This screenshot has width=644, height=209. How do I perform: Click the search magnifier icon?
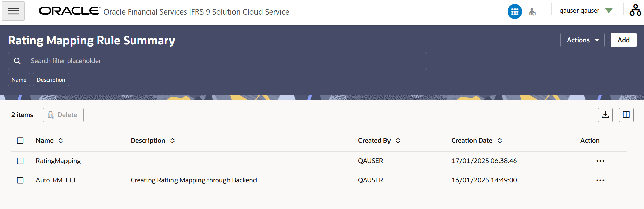[17, 61]
